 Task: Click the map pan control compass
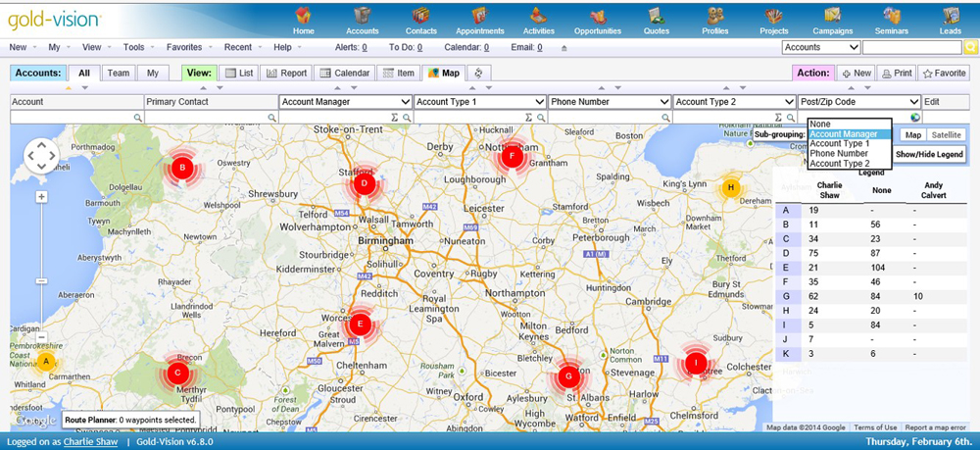(41, 157)
